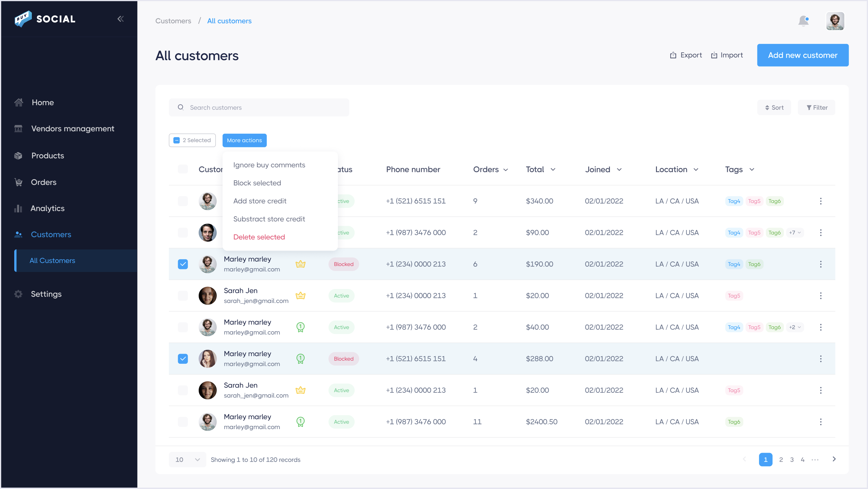The height and width of the screenshot is (489, 868).
Task: Open the page size dropdown showing 10
Action: 187,459
